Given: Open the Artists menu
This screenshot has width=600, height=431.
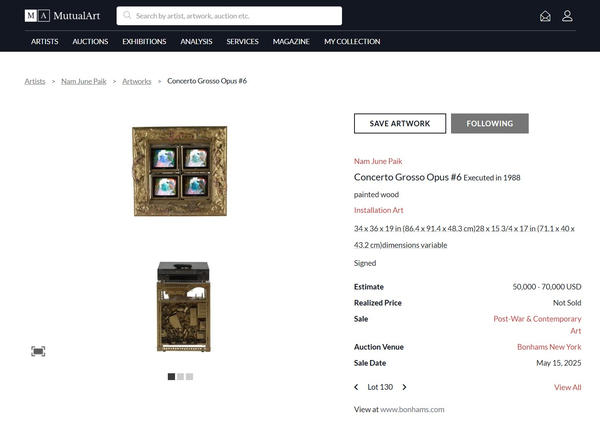Looking at the screenshot, I should pos(45,41).
